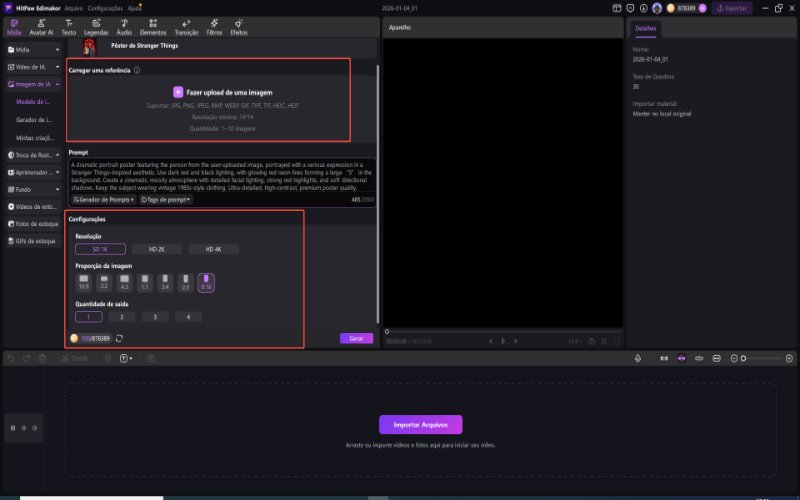Viewport: 800px width, 500px height.
Task: Click the timeline zoom-in plus icon
Action: click(789, 358)
